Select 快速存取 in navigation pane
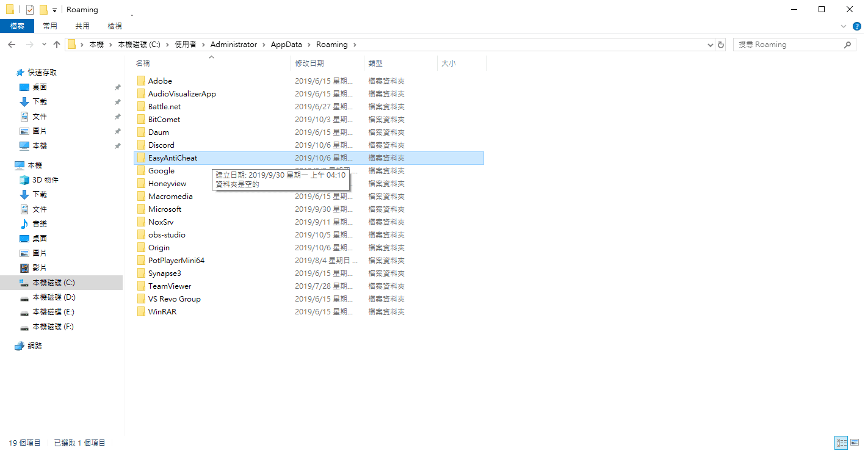 point(42,72)
